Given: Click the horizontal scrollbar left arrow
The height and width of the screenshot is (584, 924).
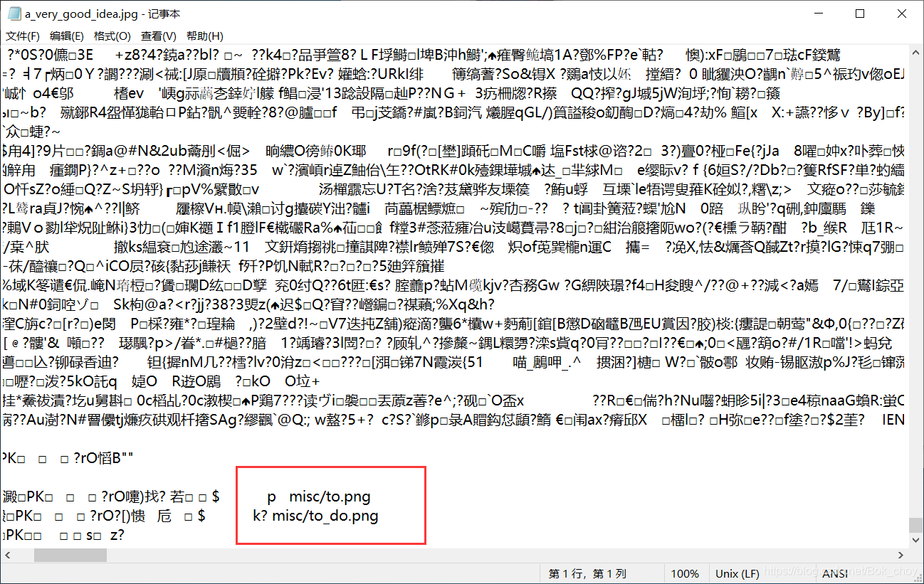Looking at the screenshot, I should (x=9, y=555).
